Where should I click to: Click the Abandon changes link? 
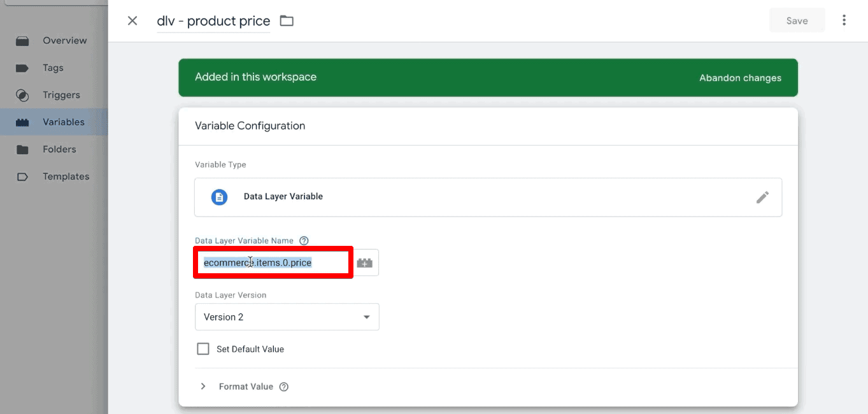(740, 78)
